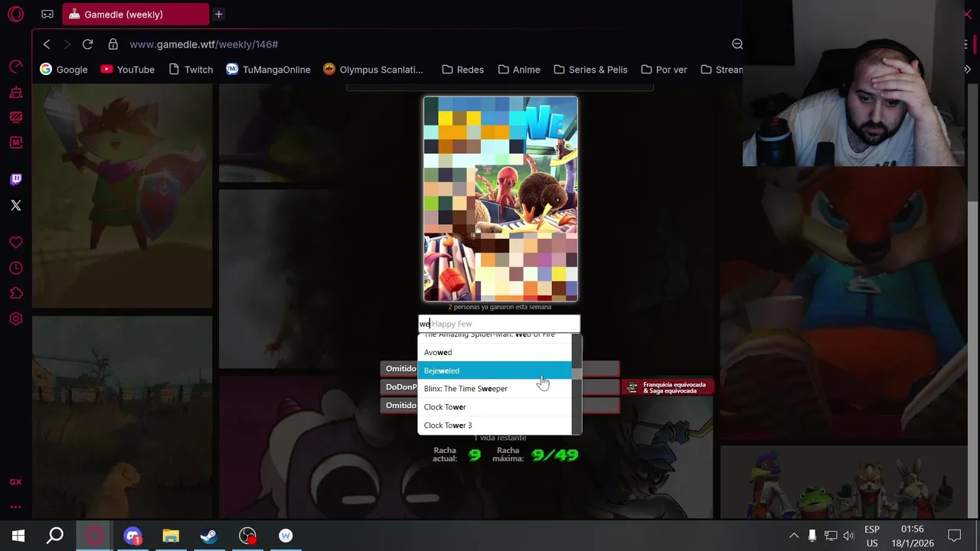The image size is (980, 551).
Task: Open sidebar three-dots more options
Action: [15, 507]
